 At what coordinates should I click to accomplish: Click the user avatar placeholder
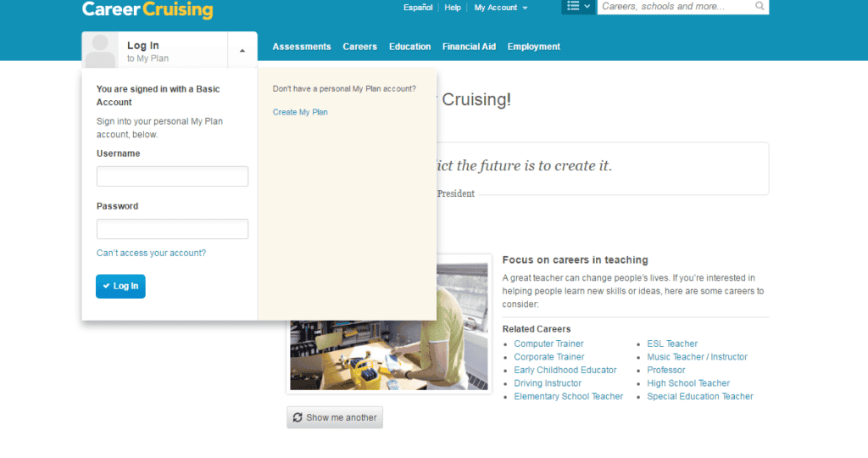(100, 50)
